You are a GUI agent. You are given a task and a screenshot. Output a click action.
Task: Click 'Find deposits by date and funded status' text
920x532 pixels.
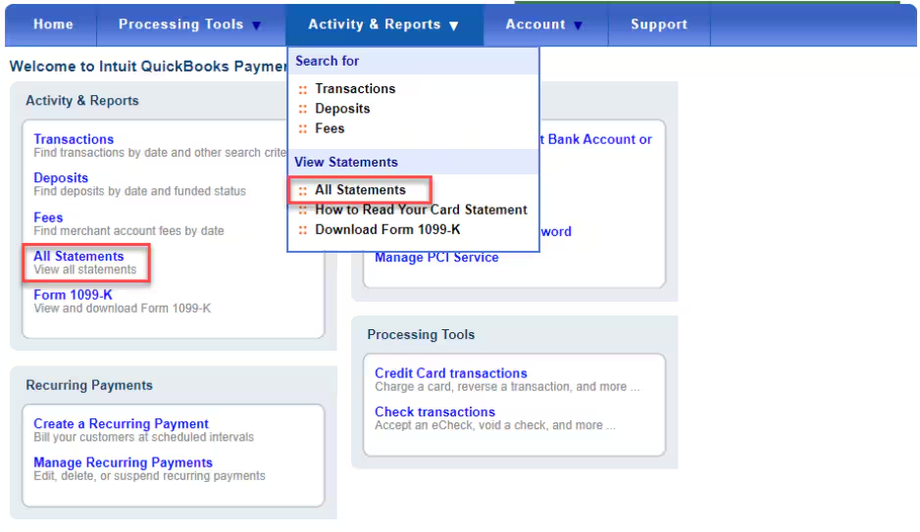click(140, 191)
